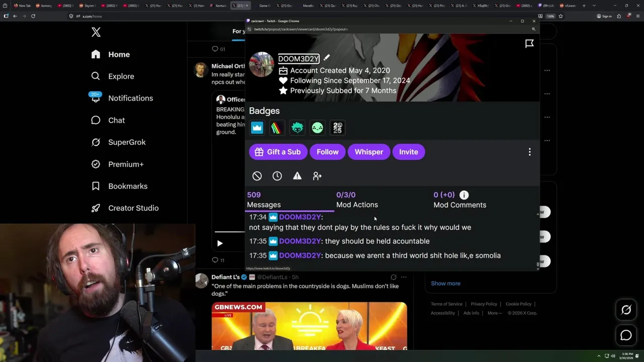644x362 pixels.
Task: Open Defiant L's profile name
Action: (225, 277)
